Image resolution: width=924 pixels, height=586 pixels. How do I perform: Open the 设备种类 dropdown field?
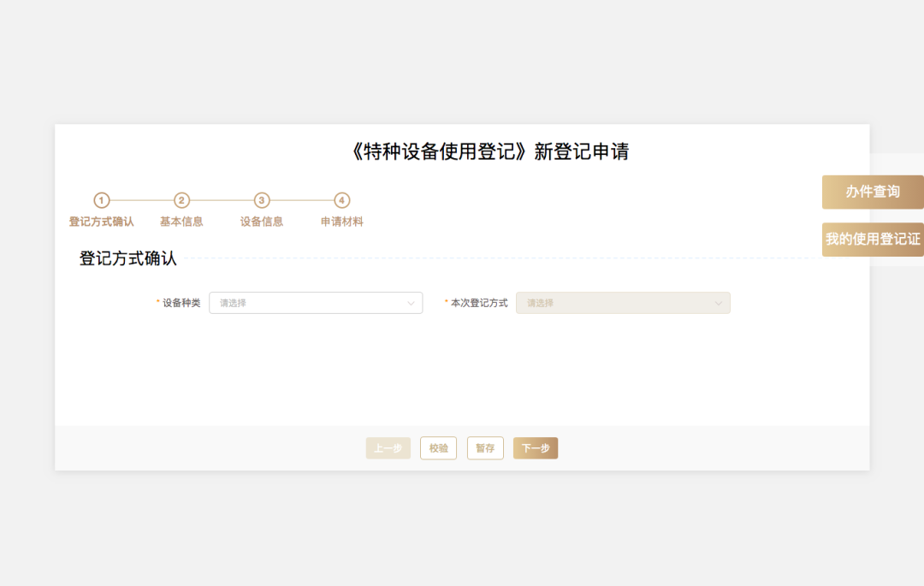coord(308,303)
